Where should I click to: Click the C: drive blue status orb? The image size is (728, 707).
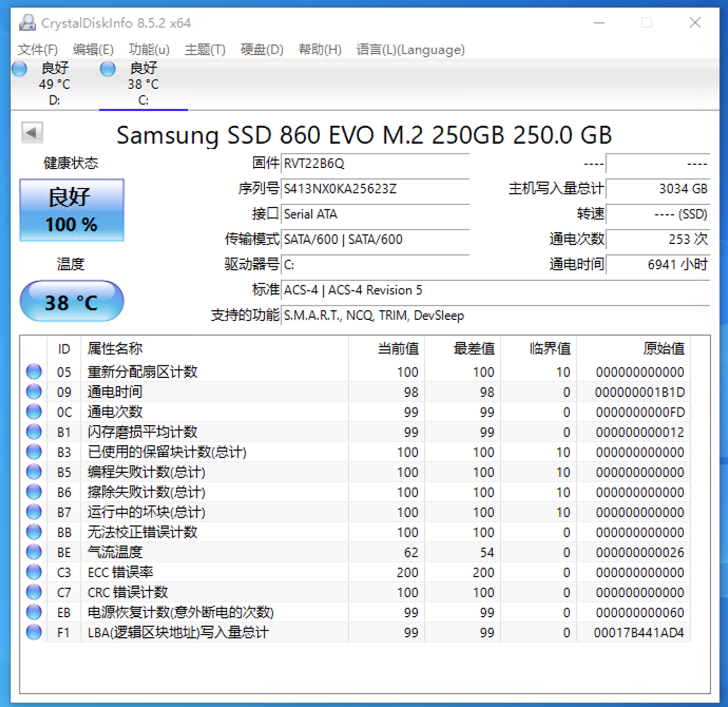[108, 69]
